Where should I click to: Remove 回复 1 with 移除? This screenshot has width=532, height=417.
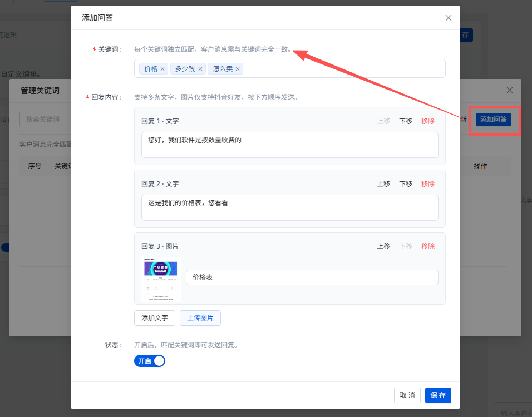point(428,121)
